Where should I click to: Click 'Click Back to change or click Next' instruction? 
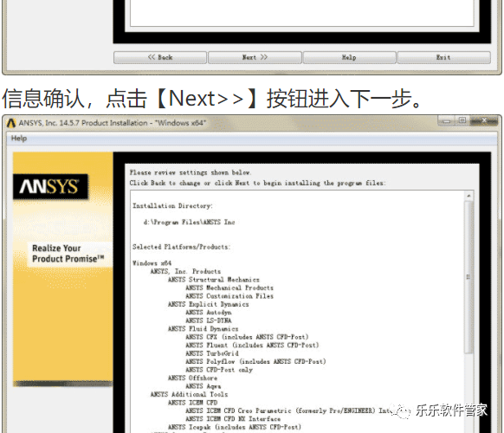[x=257, y=183]
